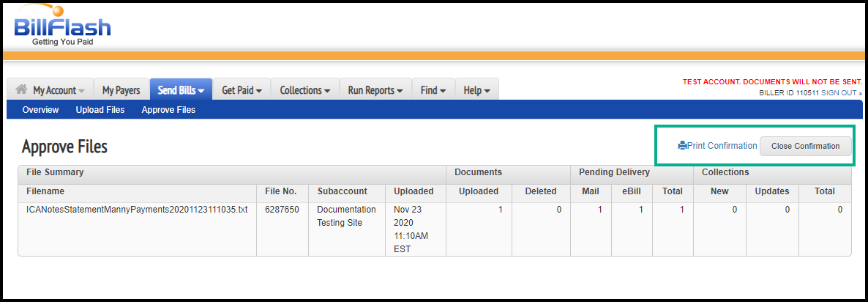
Task: Click the Print Confirmation link
Action: tap(722, 146)
